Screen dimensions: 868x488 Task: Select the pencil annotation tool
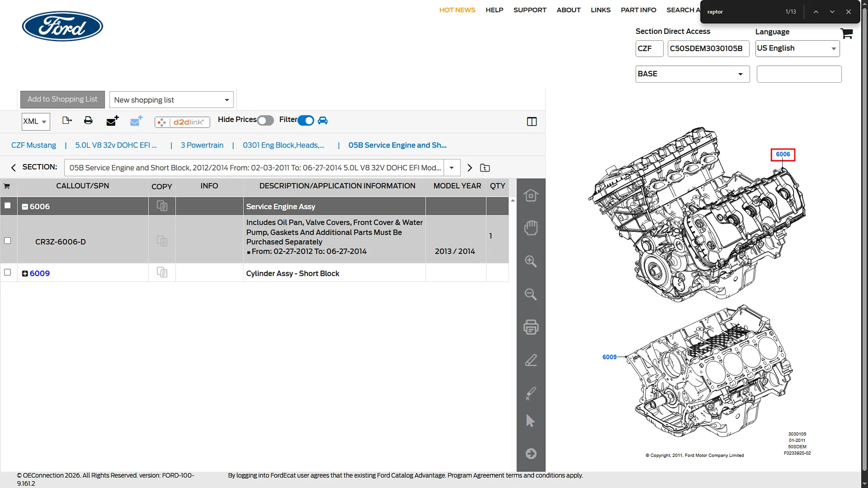point(531,361)
